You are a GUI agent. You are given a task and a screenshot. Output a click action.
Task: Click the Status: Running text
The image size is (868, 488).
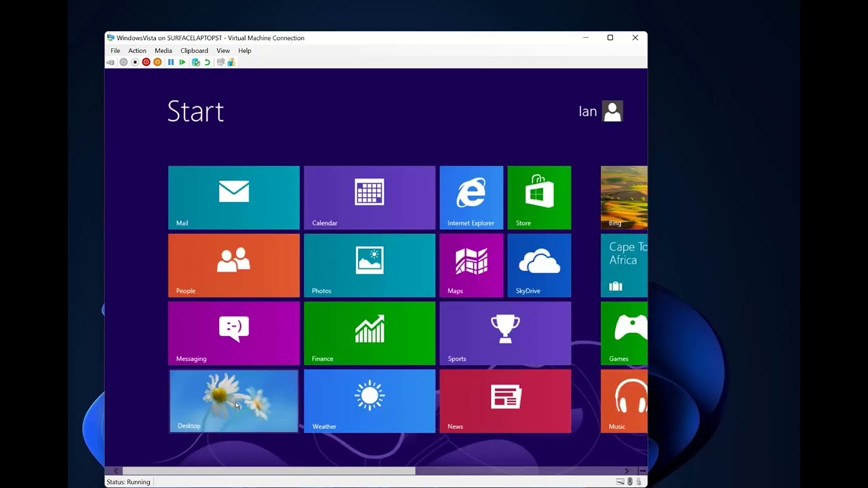pos(128,482)
